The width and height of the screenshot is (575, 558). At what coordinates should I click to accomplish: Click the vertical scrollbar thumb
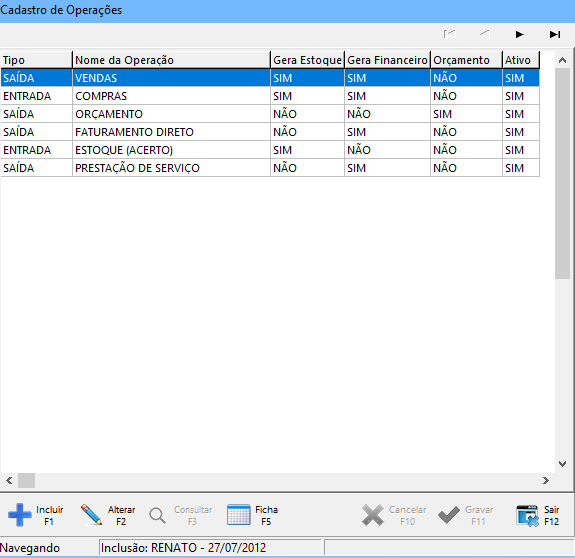563,173
